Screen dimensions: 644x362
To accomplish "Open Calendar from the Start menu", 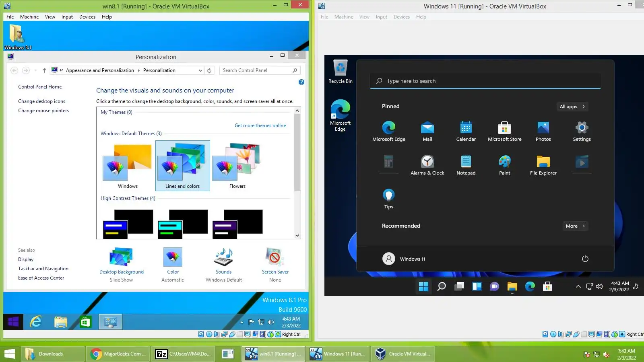I will 466,132.
